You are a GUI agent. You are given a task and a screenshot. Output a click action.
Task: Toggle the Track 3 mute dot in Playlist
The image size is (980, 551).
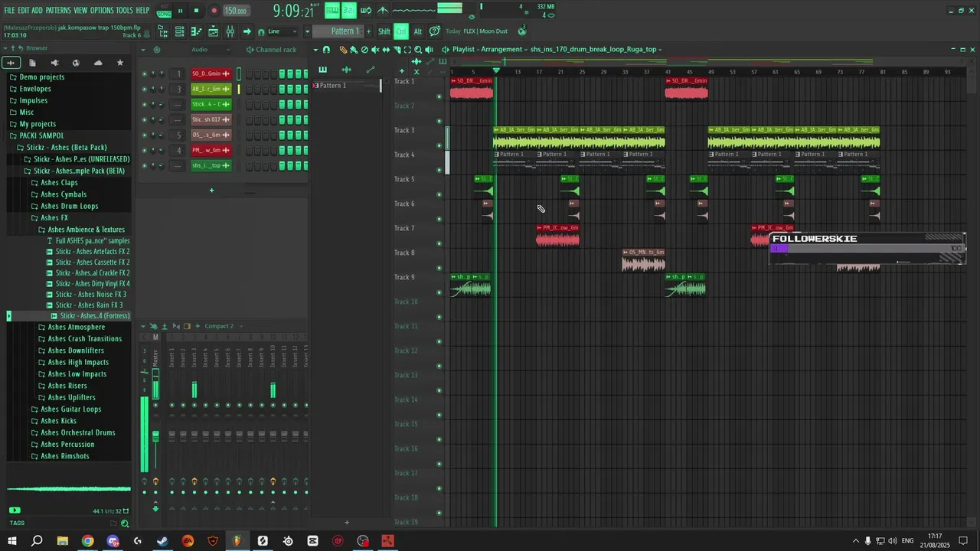[x=439, y=145]
